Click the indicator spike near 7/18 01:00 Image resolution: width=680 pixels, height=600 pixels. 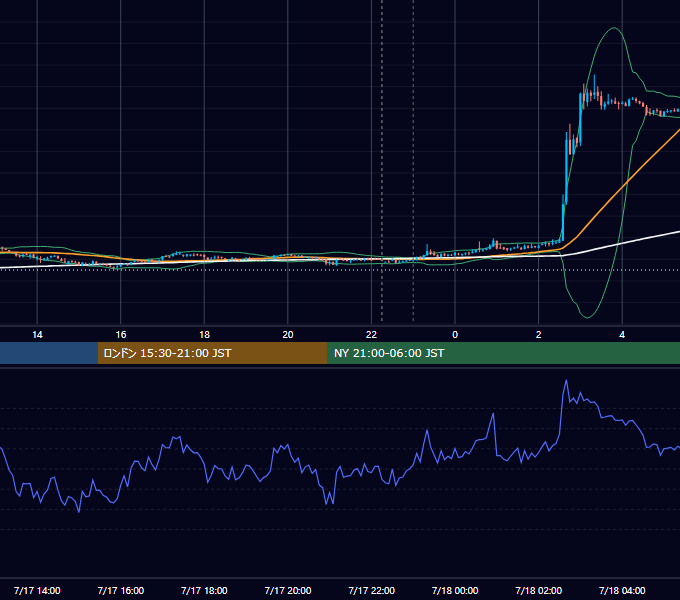493,414
